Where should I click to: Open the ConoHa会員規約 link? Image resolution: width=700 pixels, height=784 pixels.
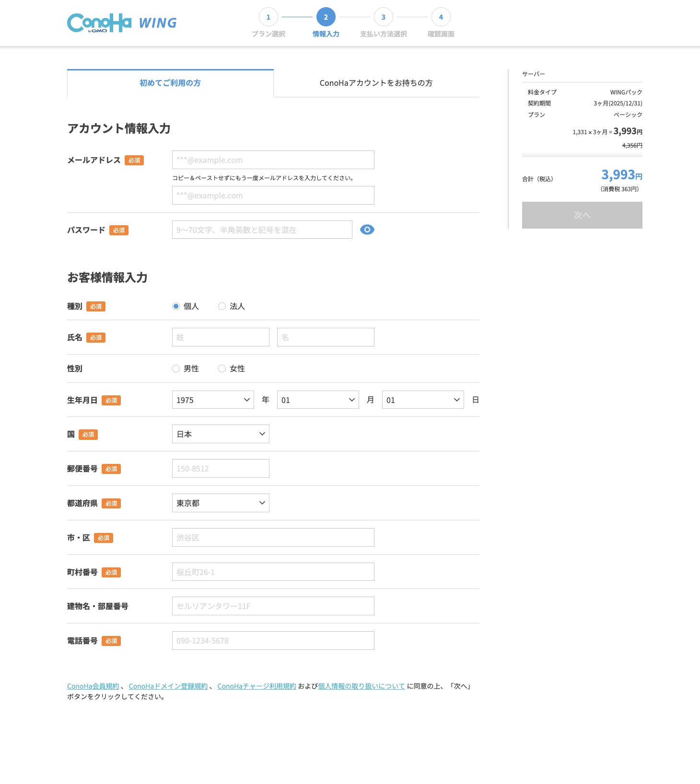tap(93, 686)
